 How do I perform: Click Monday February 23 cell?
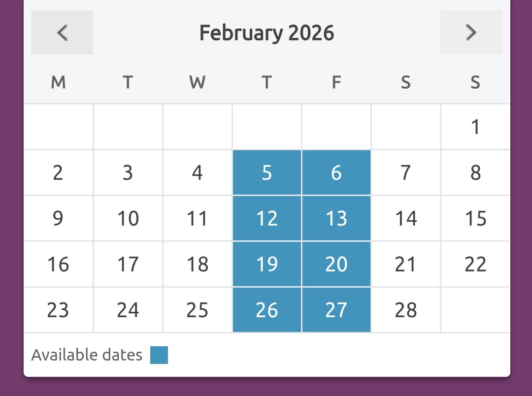tap(58, 310)
